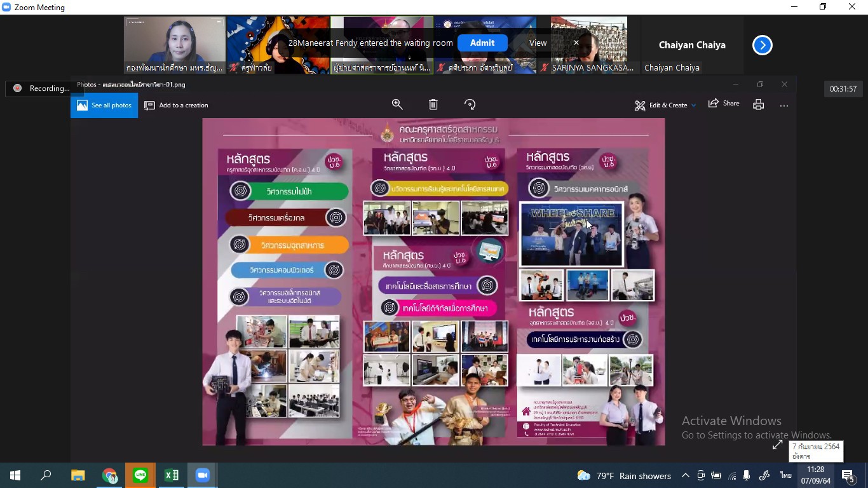Open File Explorer from the taskbar
Viewport: 868px width, 488px height.
pyautogui.click(x=78, y=475)
